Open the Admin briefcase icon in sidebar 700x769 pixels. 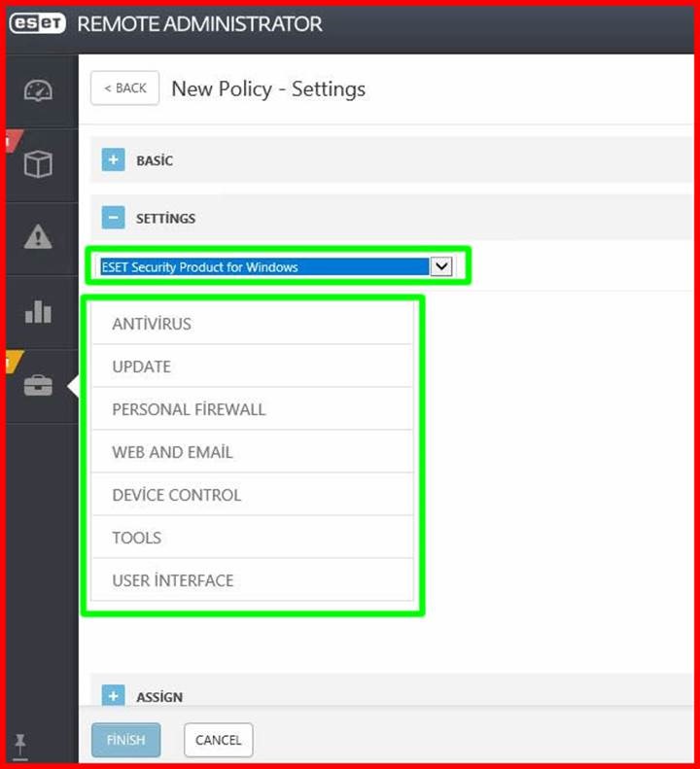coord(38,386)
